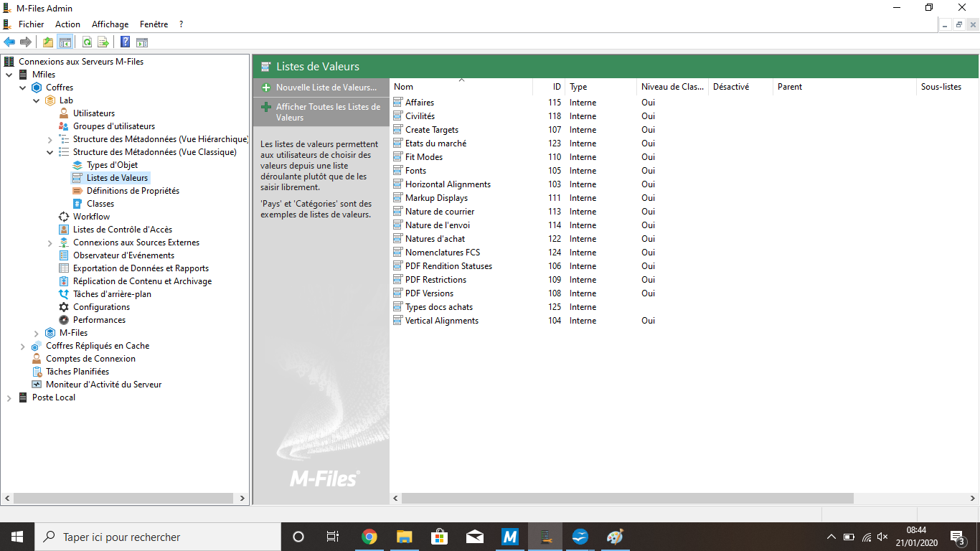This screenshot has height=551, width=980.
Task: Select the Classes node icon
Action: 77,204
